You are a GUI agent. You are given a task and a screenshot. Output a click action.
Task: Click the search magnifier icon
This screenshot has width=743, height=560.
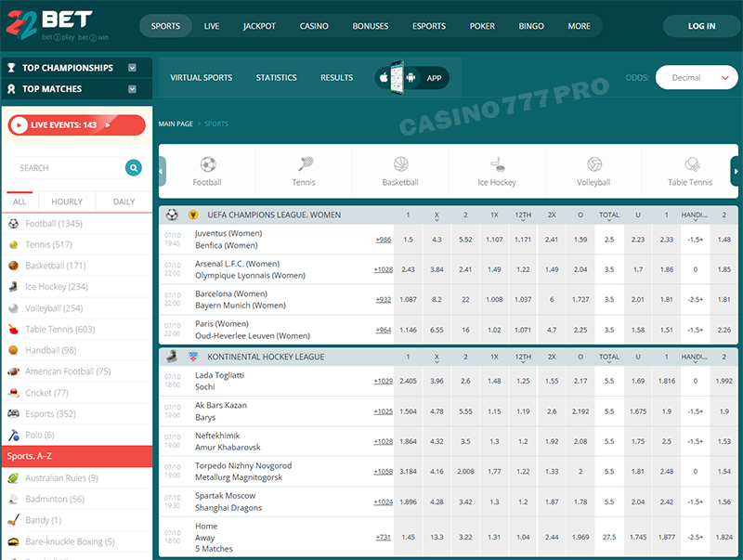[x=134, y=168]
